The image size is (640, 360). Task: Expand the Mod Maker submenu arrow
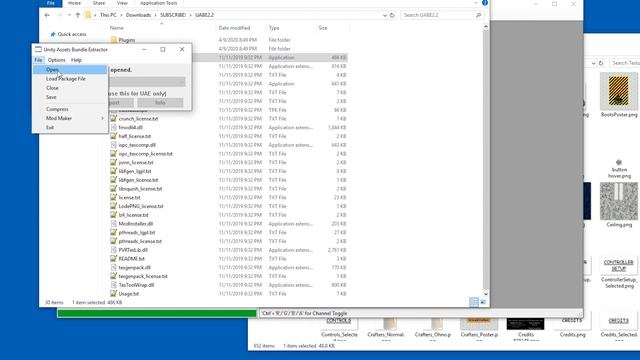102,118
